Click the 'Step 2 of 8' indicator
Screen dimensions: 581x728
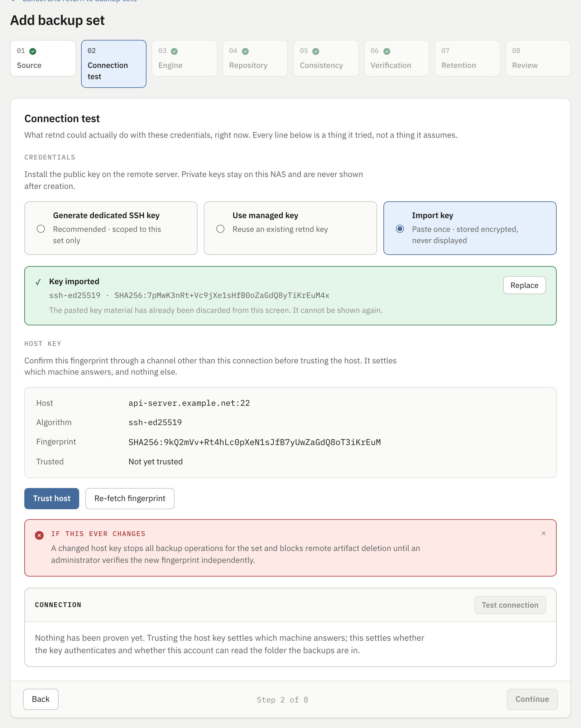(x=282, y=700)
